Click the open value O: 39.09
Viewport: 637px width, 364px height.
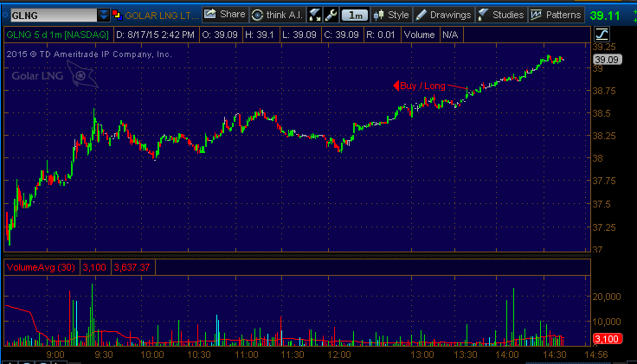(x=220, y=35)
